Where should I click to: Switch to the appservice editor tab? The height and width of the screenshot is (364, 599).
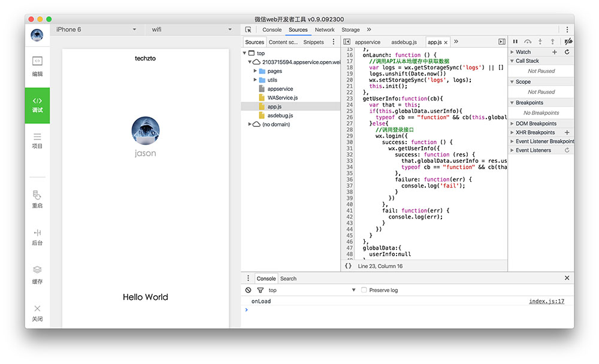(x=368, y=42)
